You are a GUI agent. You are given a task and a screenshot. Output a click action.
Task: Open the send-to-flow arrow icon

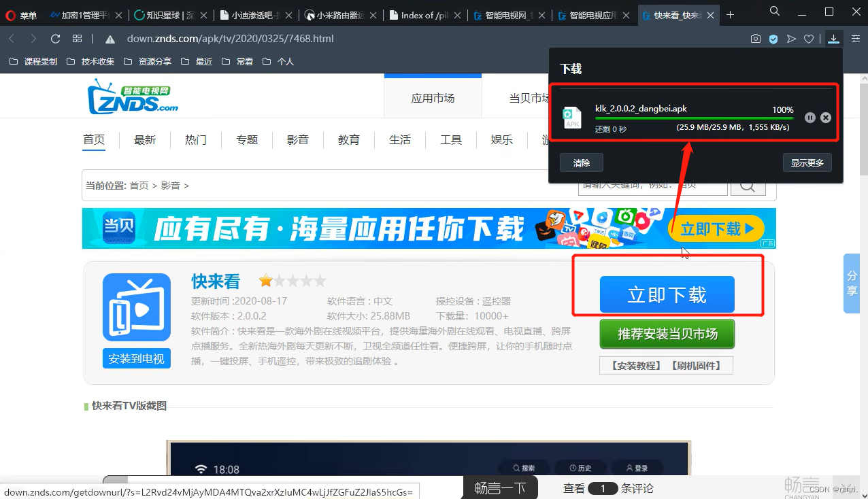click(x=791, y=39)
